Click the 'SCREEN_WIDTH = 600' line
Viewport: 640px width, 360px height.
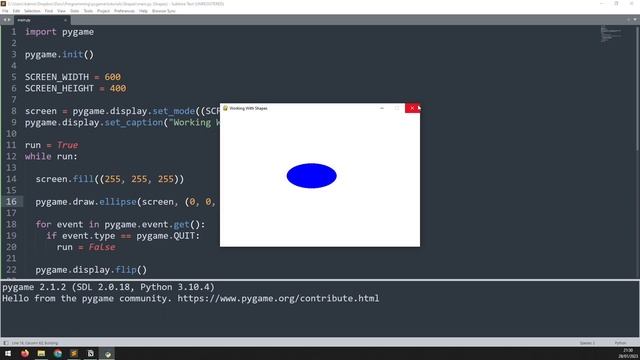pyautogui.click(x=73, y=77)
